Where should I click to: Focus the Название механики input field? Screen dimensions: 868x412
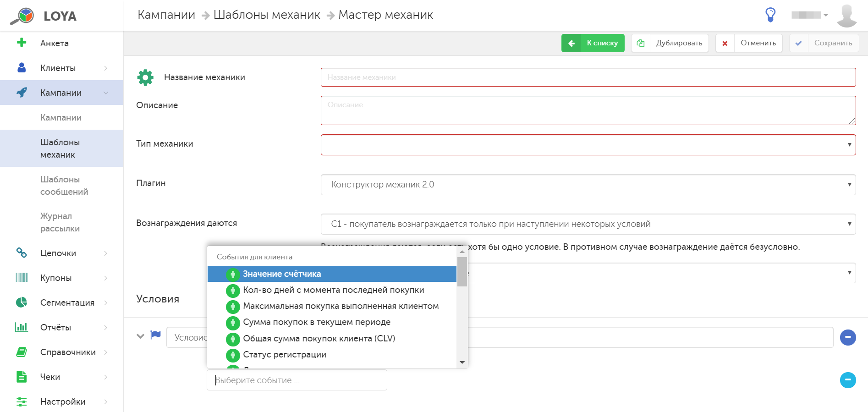(x=588, y=77)
